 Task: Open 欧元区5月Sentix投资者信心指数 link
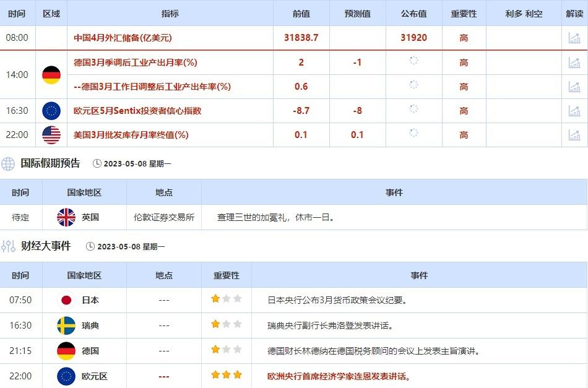point(137,111)
